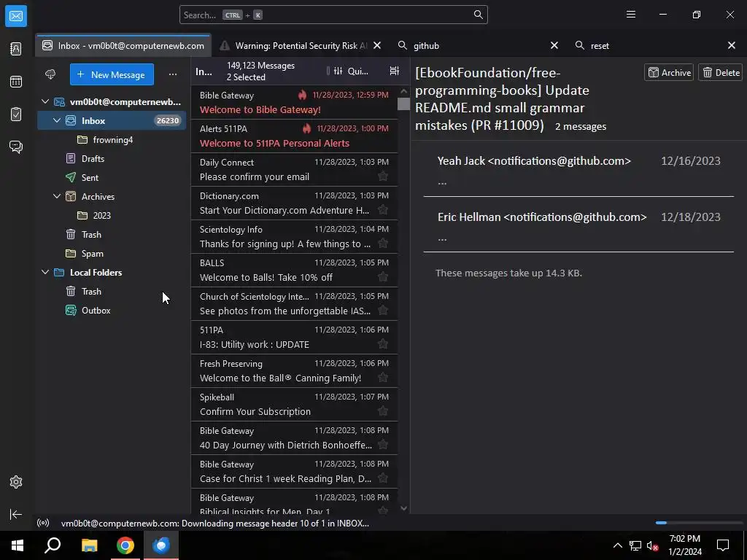Star the Fresh Preserving message
747x560 pixels.
(x=382, y=378)
